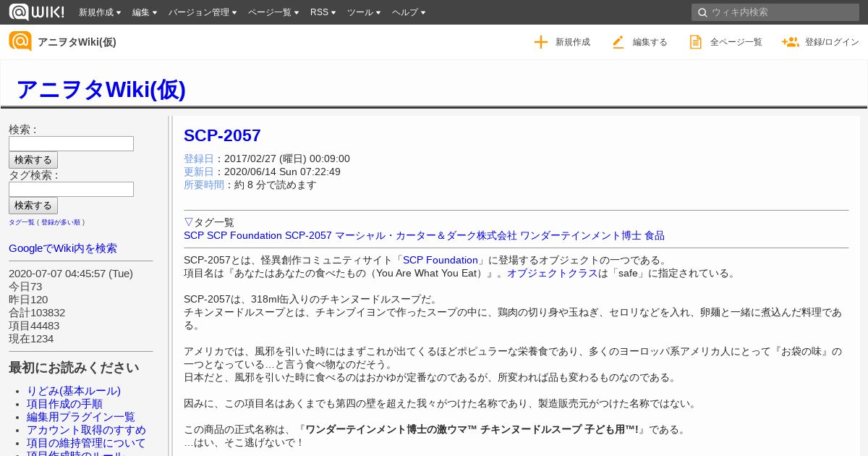Click the 合計103832 counter text
868x456 pixels.
(x=37, y=313)
